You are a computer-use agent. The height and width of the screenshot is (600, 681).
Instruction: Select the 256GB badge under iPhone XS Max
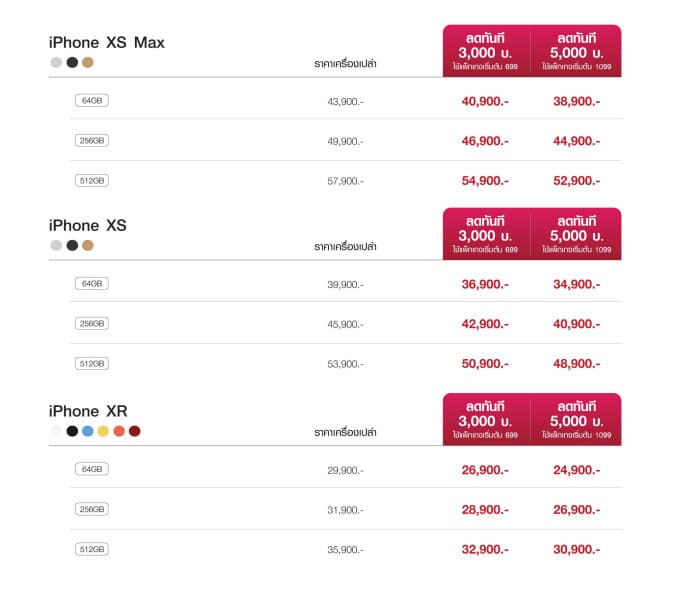92,140
